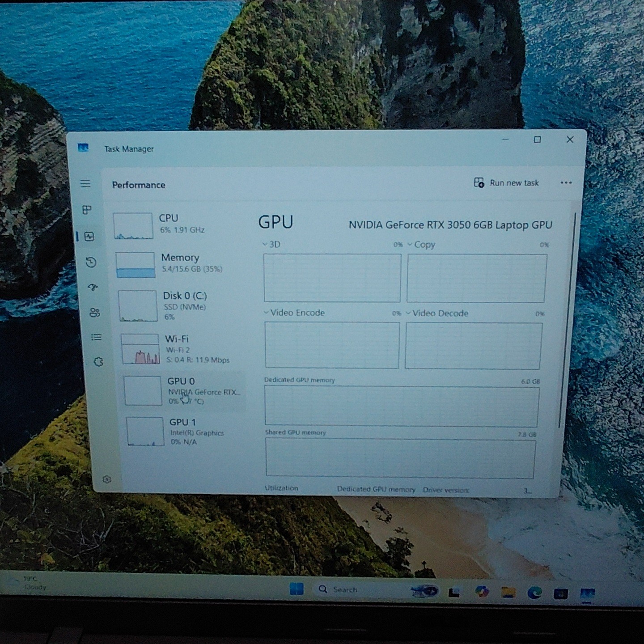Image resolution: width=644 pixels, height=644 pixels.
Task: Click the Memory usage mini graph thumbnail
Action: click(135, 265)
